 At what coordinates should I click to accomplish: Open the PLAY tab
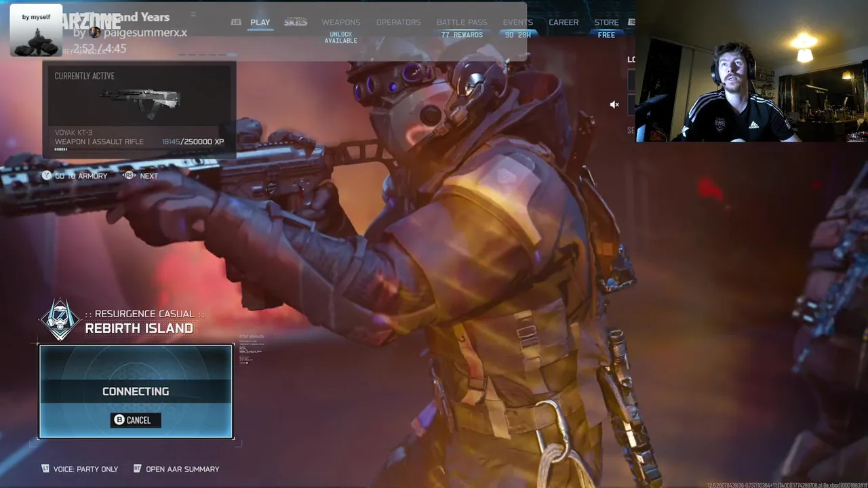[x=260, y=22]
